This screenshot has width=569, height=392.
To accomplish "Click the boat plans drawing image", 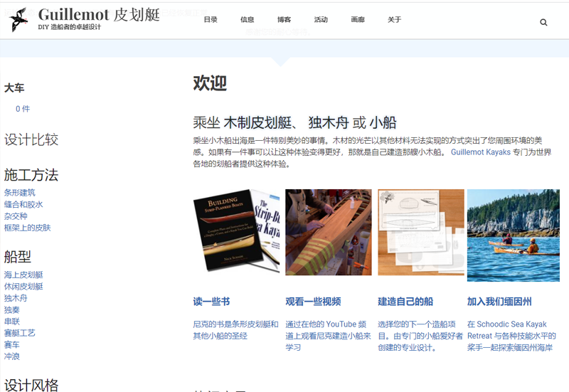I will (x=420, y=232).
